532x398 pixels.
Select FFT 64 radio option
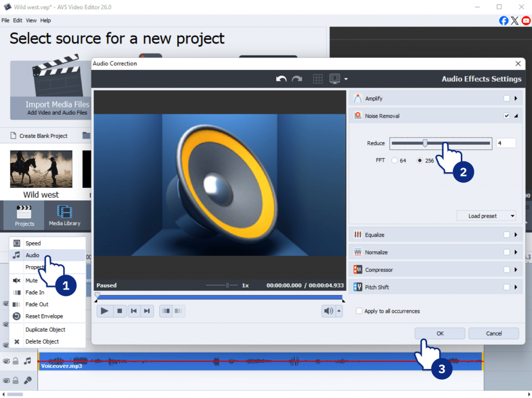pos(394,160)
